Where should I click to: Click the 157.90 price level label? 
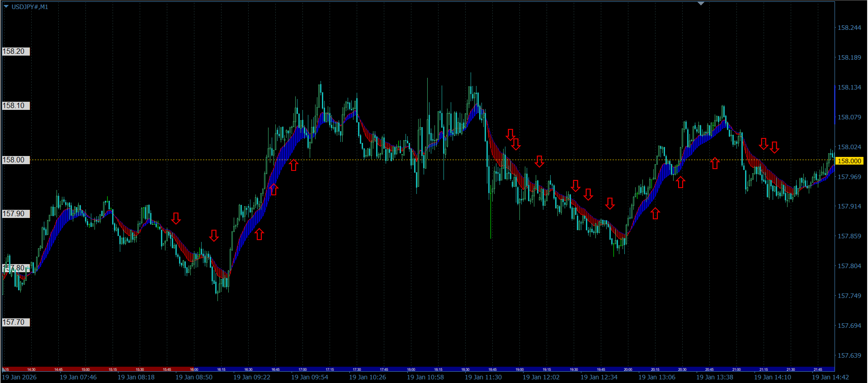15,214
